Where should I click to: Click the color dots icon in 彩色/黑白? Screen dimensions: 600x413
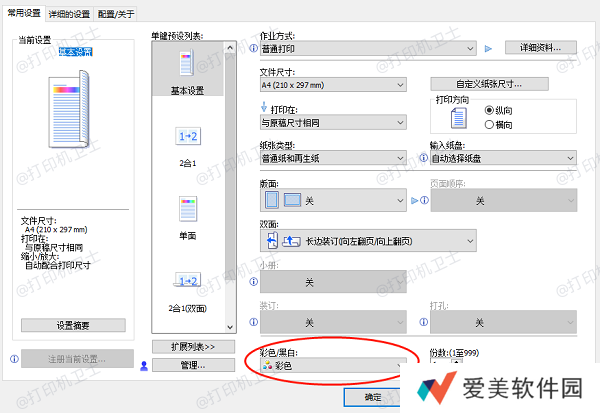click(267, 366)
